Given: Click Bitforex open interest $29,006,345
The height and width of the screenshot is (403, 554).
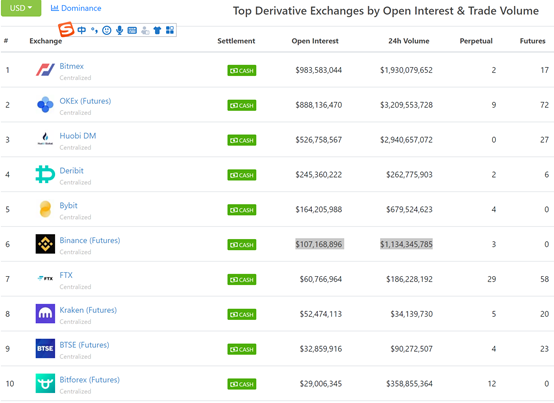Looking at the screenshot, I should coord(321,384).
